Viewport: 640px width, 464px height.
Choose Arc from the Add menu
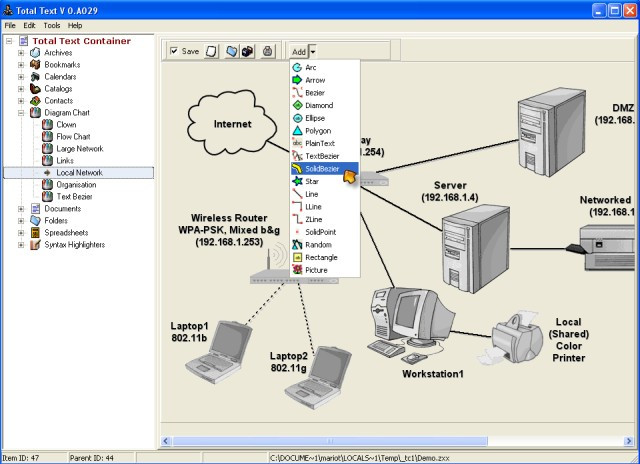[x=325, y=67]
